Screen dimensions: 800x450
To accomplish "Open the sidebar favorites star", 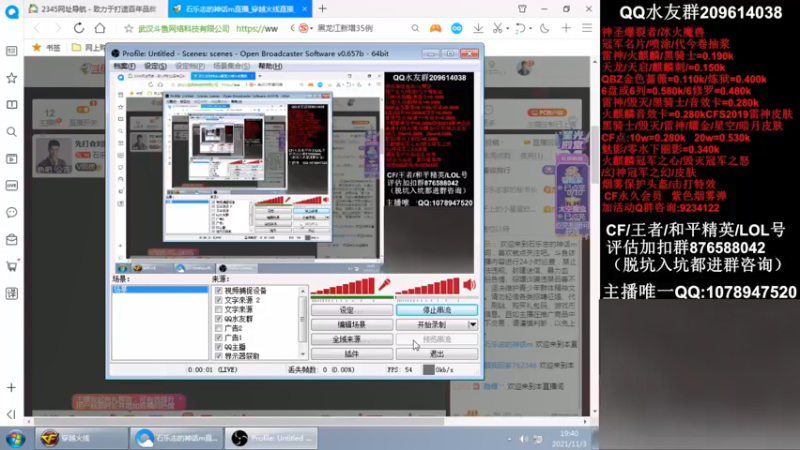I will point(11,78).
